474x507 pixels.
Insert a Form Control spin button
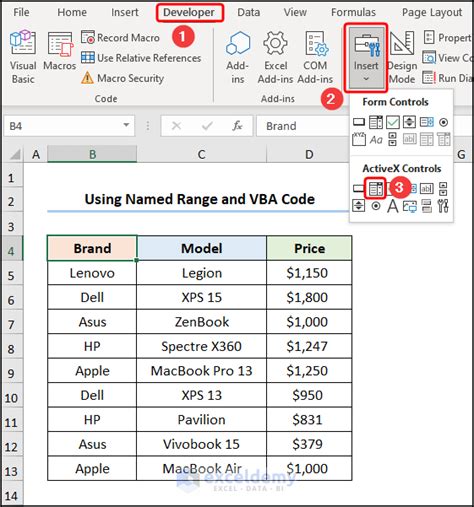tap(409, 122)
